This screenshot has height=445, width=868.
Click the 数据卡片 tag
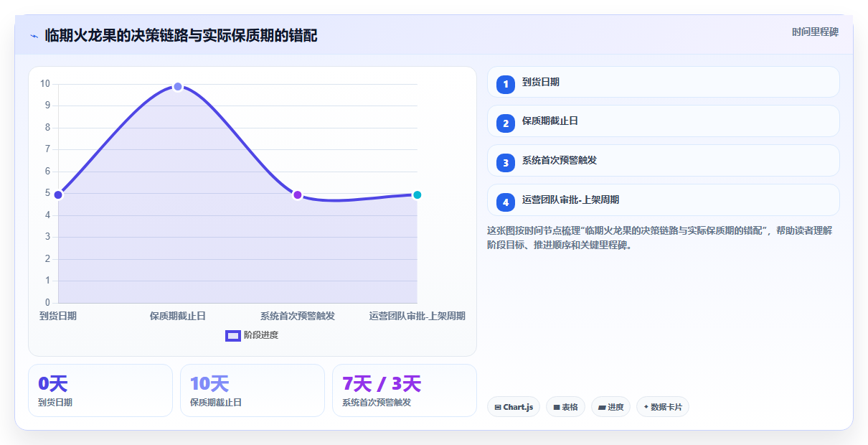coord(663,407)
